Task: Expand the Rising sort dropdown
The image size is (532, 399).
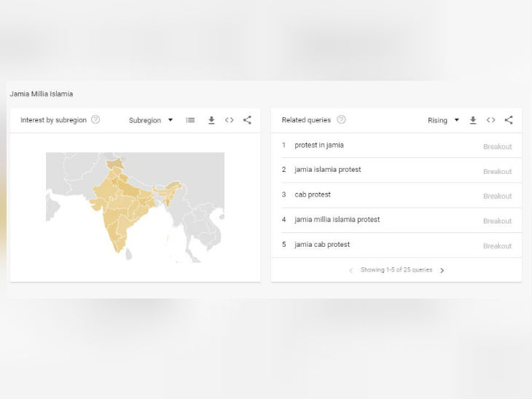Action: (x=443, y=120)
